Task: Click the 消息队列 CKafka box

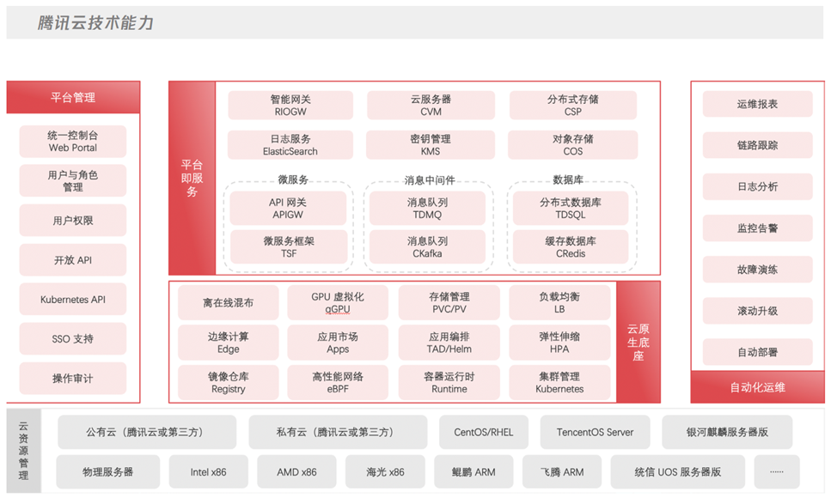Action: pos(427,247)
